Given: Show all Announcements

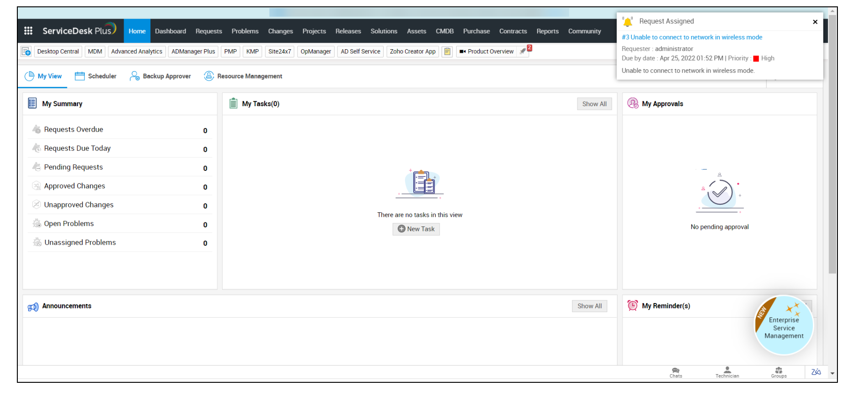Looking at the screenshot, I should click(589, 306).
